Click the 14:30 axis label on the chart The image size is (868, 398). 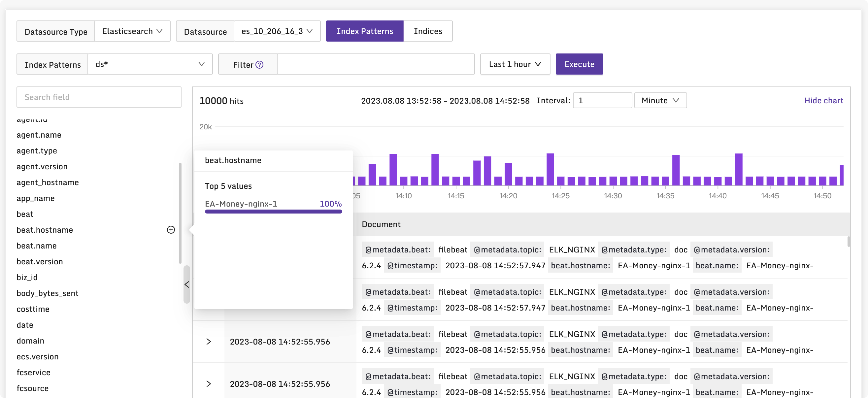click(x=613, y=196)
